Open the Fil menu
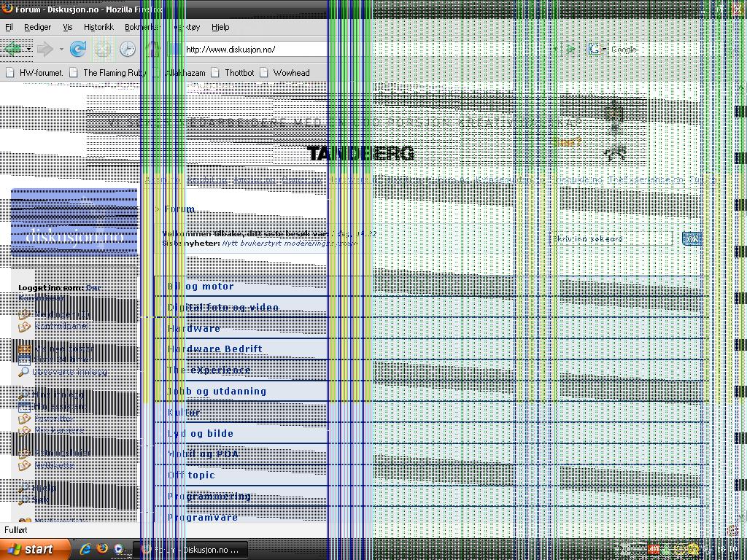The width and height of the screenshot is (747, 560). pos(9,27)
